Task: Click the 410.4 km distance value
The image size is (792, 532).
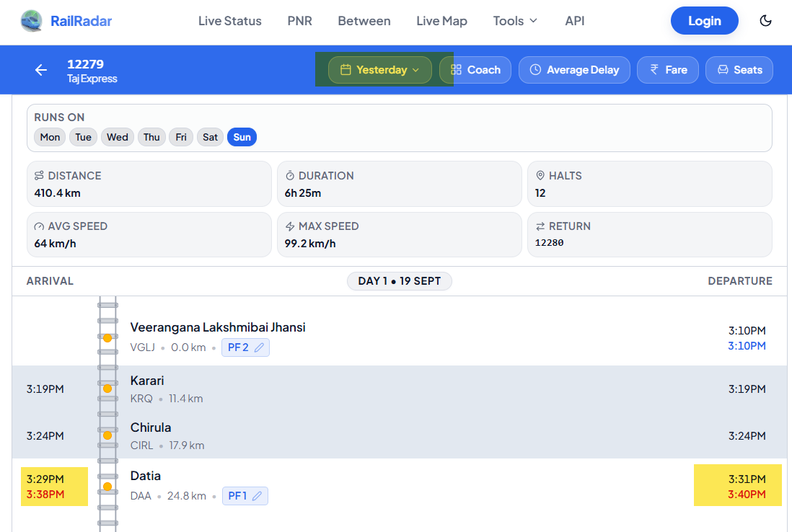Action: point(57,192)
